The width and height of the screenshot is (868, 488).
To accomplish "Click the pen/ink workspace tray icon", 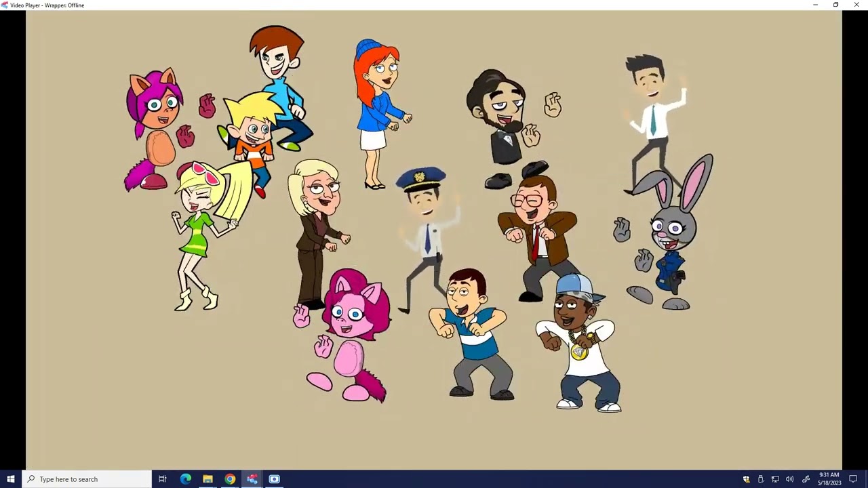I will (x=806, y=479).
